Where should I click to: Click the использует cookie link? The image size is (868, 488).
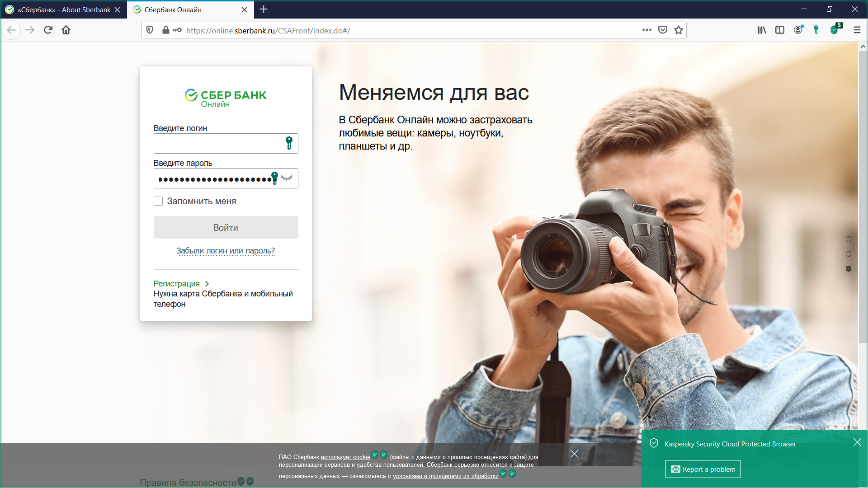click(345, 457)
